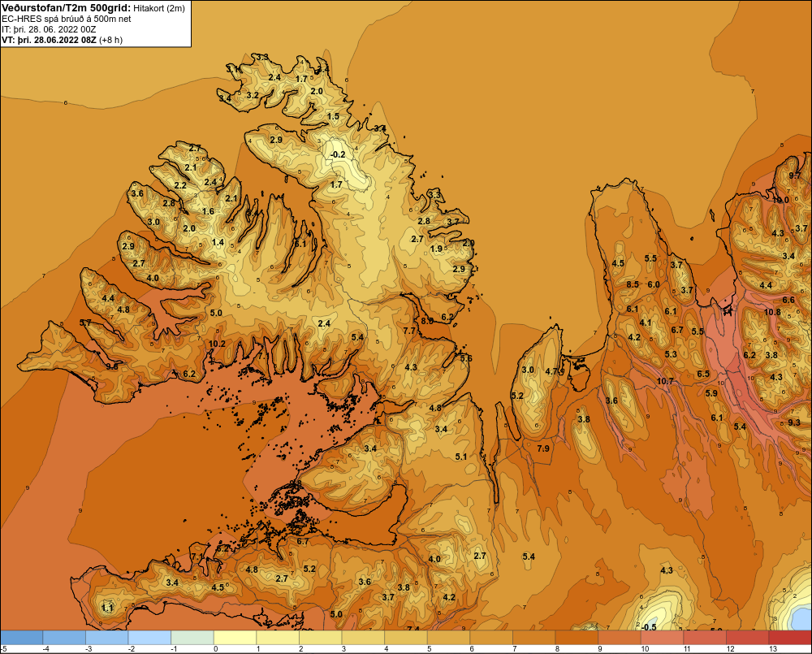
Task: Click the "-0.5" value near the glacier
Action: [649, 627]
